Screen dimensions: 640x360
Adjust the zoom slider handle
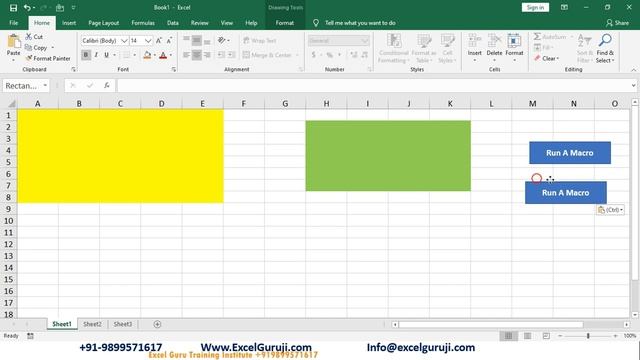click(x=588, y=336)
